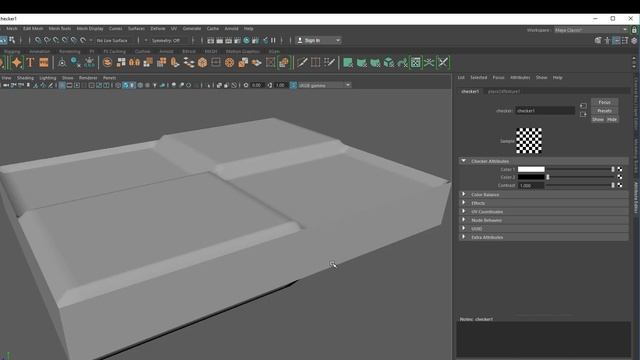Image resolution: width=640 pixels, height=360 pixels.
Task: Open the sRGB gamma view transform dropdown
Action: coord(324,85)
